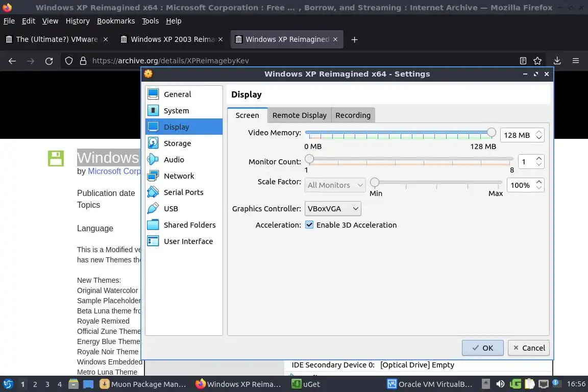Viewport: 588px width, 392px height.
Task: Open Firefox History menu
Action: (78, 21)
